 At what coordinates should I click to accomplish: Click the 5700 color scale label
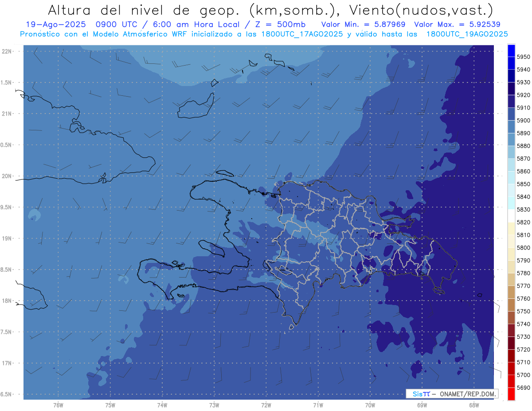pos(523,375)
